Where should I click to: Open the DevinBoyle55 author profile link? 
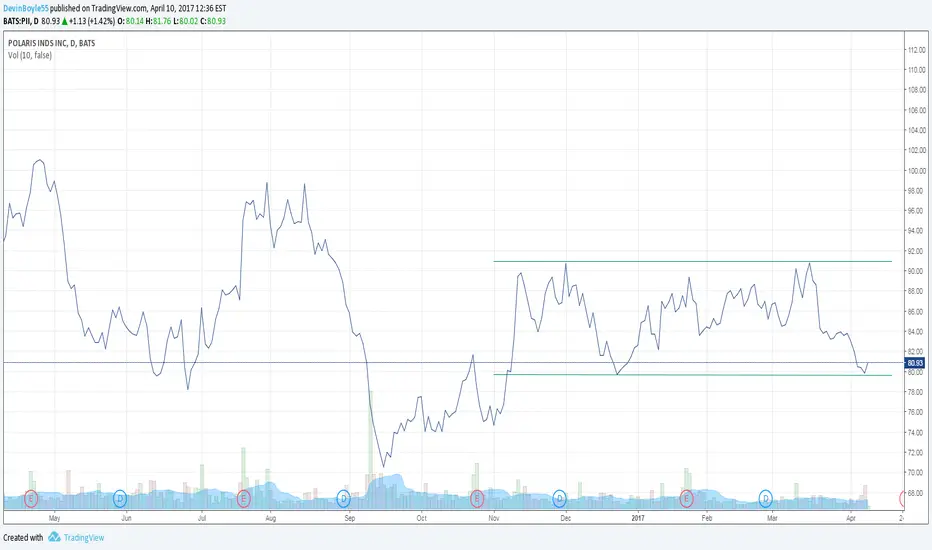[26, 8]
